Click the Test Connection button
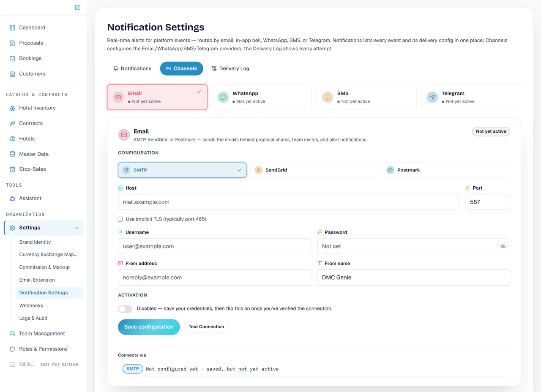Viewport: 541px width, 392px height. coord(206,327)
